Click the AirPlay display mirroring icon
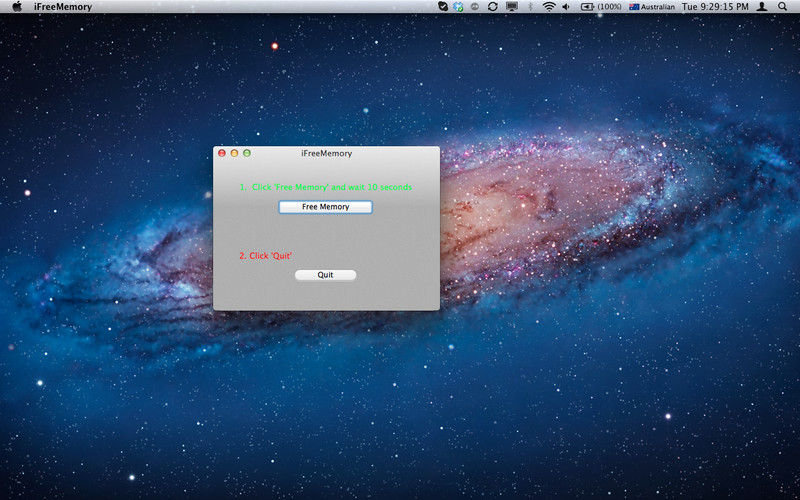Screen dimensions: 800x500 (x=512, y=7)
